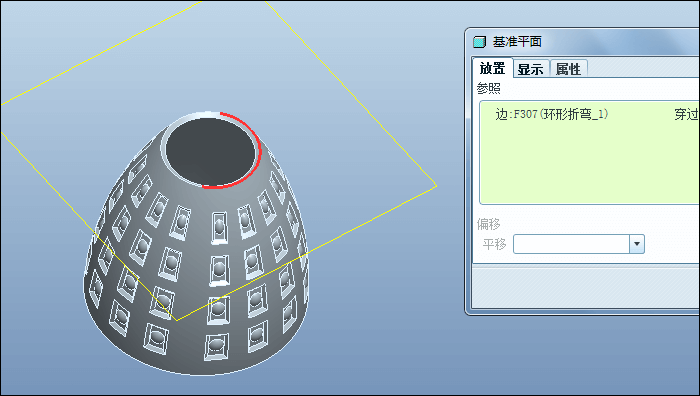Screen dimensions: 700x396
Task: Click the gray bottom strip of 基准平面 dialog
Action: [586, 286]
